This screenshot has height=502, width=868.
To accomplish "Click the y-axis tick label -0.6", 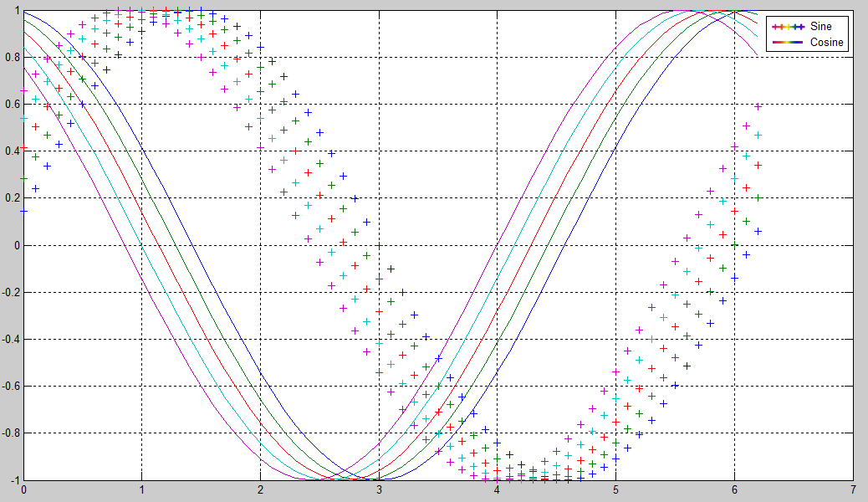I will pos(9,386).
